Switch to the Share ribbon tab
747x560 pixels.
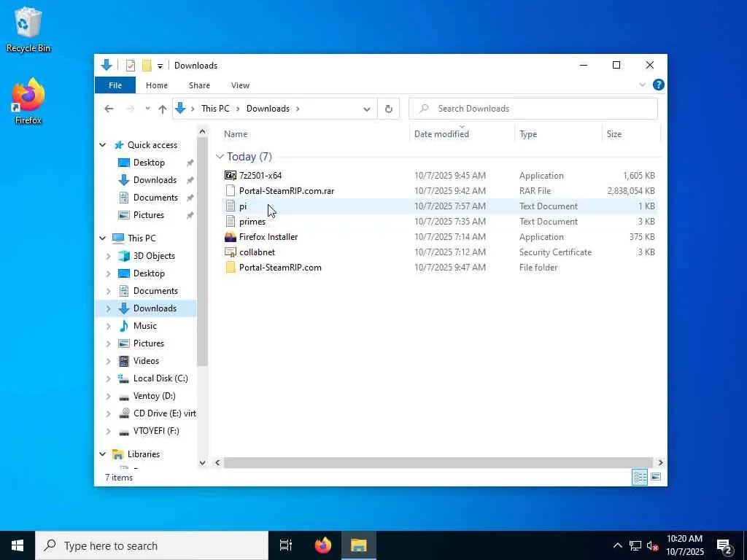coord(199,85)
